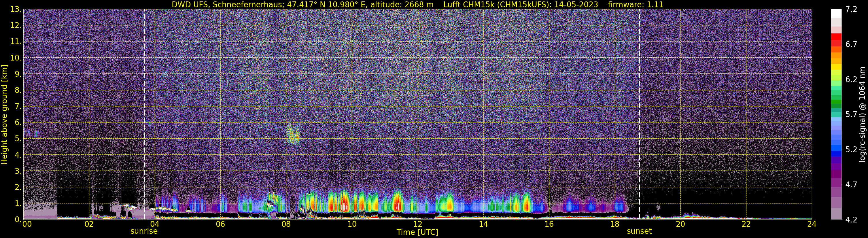The image size is (868, 238).
Task: Click the 'sunrise' label below the time axis
Action: click(x=144, y=231)
